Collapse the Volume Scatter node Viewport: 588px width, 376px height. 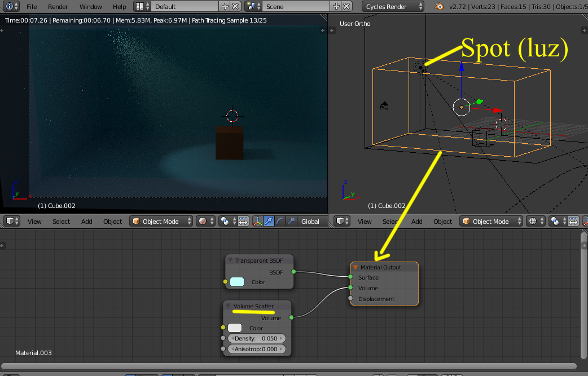(229, 307)
